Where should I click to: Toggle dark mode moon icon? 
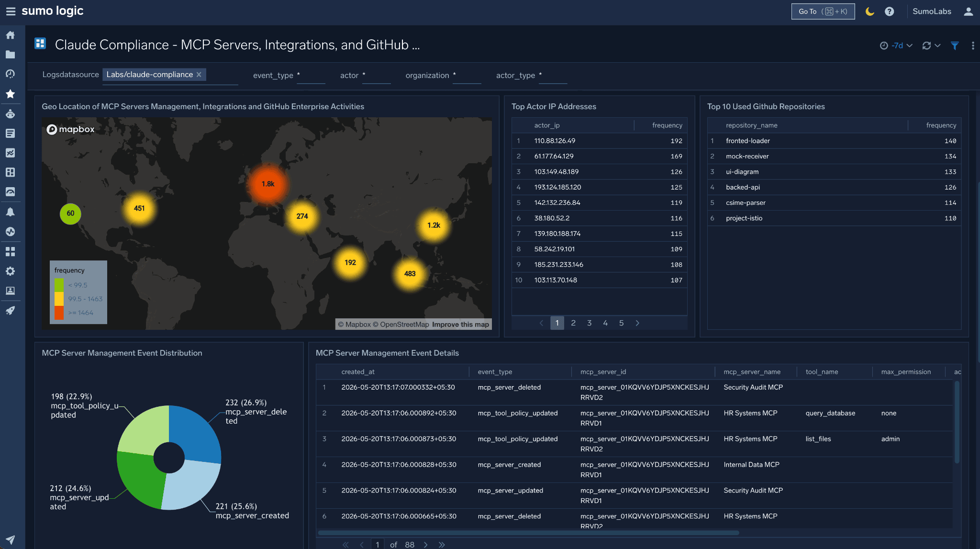click(x=870, y=11)
